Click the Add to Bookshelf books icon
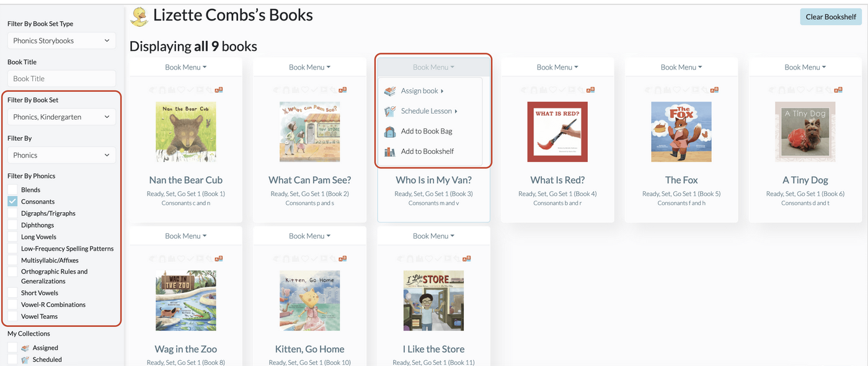Image resolution: width=868 pixels, height=366 pixels. tap(390, 151)
